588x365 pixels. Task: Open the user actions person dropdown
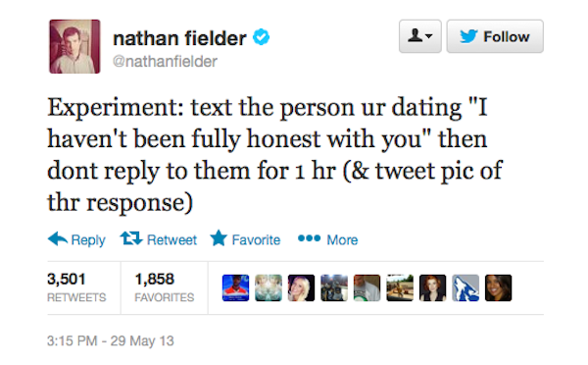420,36
